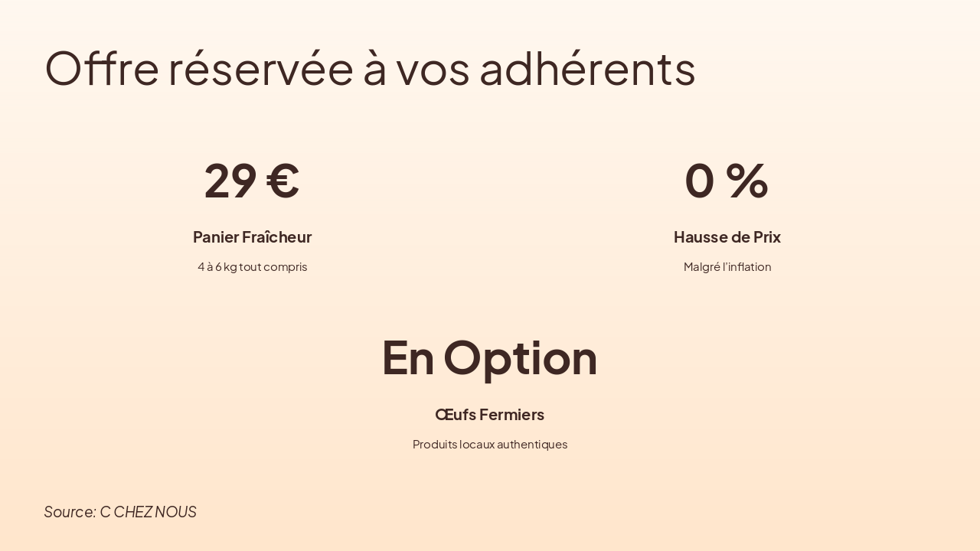Click the word "Source:" in the footer
This screenshot has width=980, height=551.
click(70, 512)
